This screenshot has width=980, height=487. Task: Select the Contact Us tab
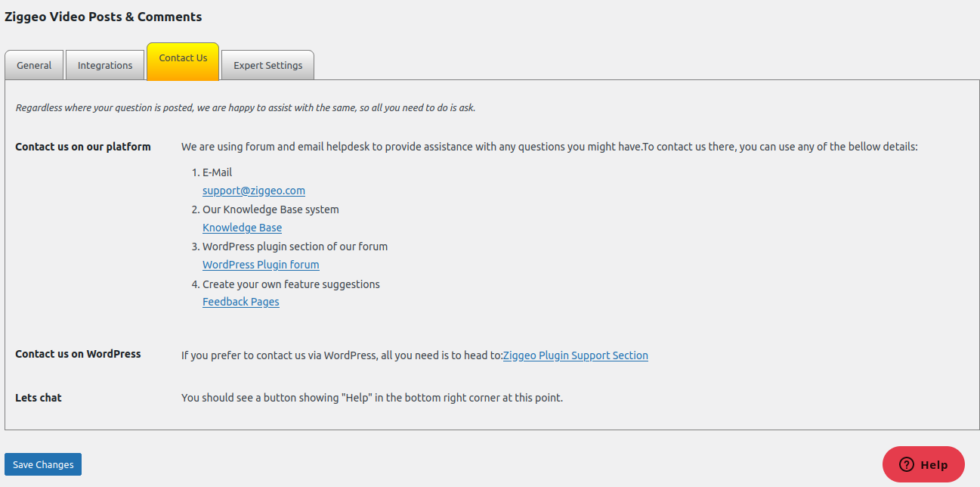183,61
